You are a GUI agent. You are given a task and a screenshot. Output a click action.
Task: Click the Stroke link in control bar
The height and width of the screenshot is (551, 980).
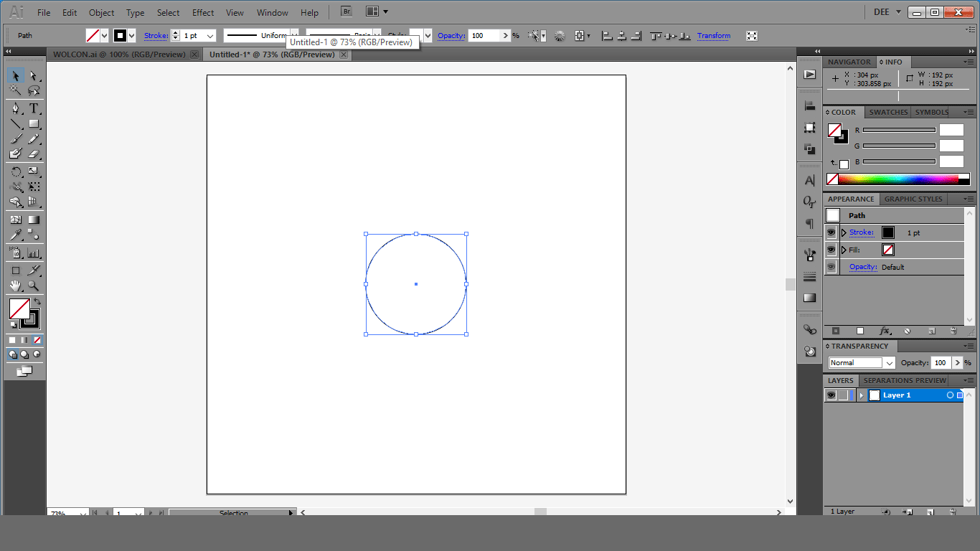[x=156, y=36]
